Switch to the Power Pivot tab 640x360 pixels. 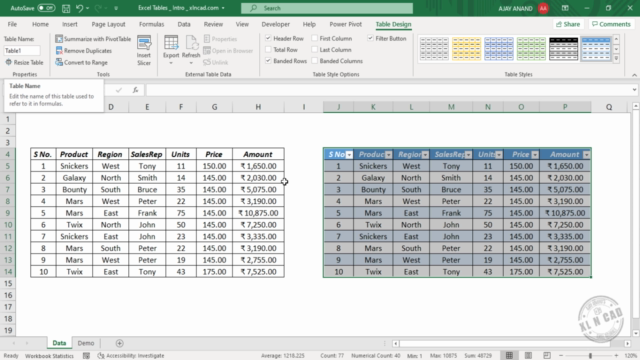coord(346,24)
